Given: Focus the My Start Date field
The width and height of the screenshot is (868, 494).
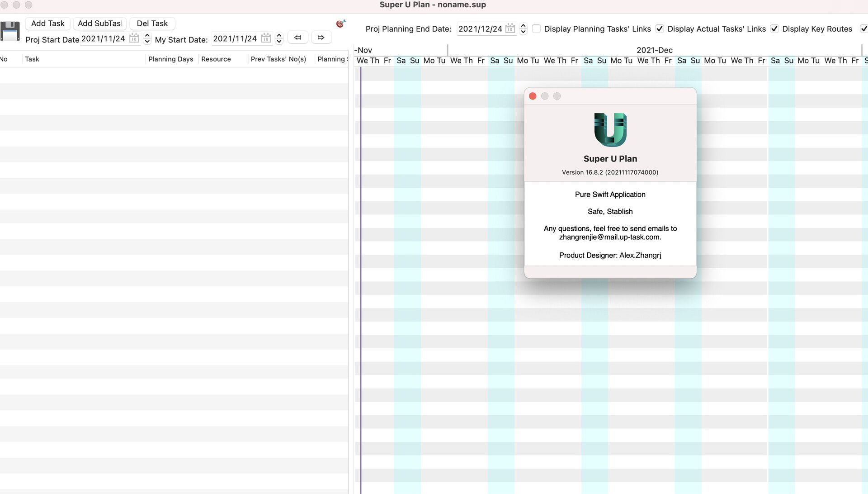Looking at the screenshot, I should click(x=235, y=38).
